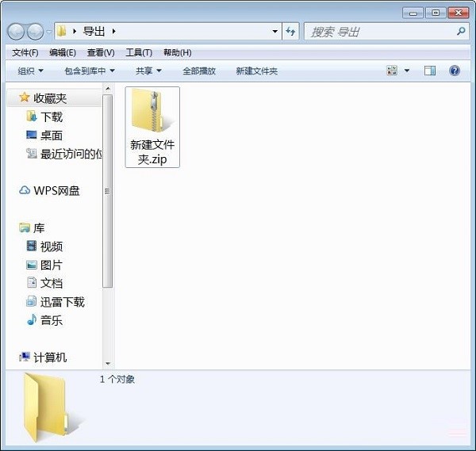Click the 下载 folder icon
Viewport: 476px width, 451px height.
pyautogui.click(x=32, y=117)
